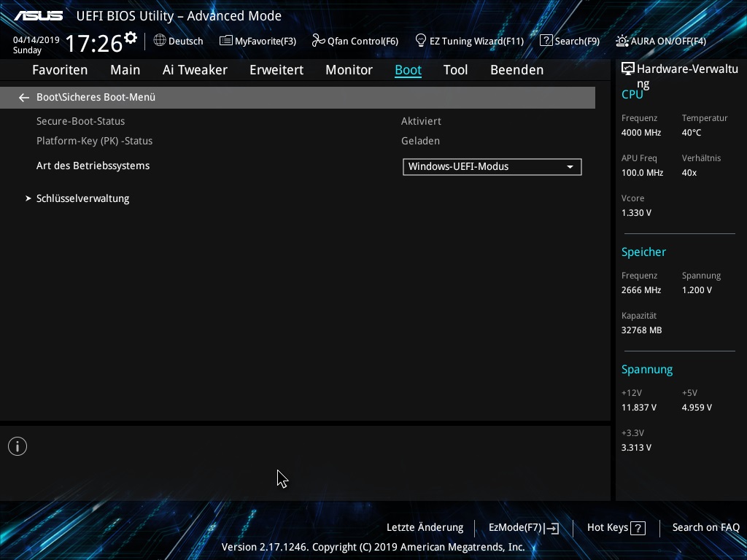Click the MyFavorite list icon

[x=226, y=41]
